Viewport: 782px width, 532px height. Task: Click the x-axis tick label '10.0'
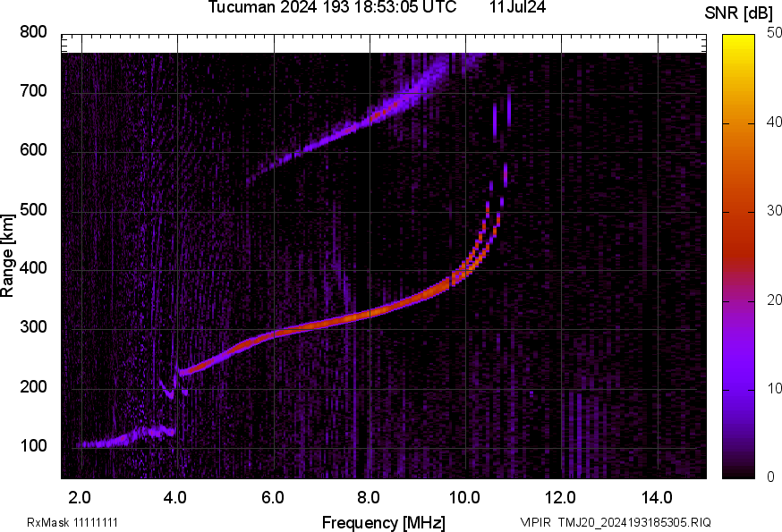coord(464,498)
